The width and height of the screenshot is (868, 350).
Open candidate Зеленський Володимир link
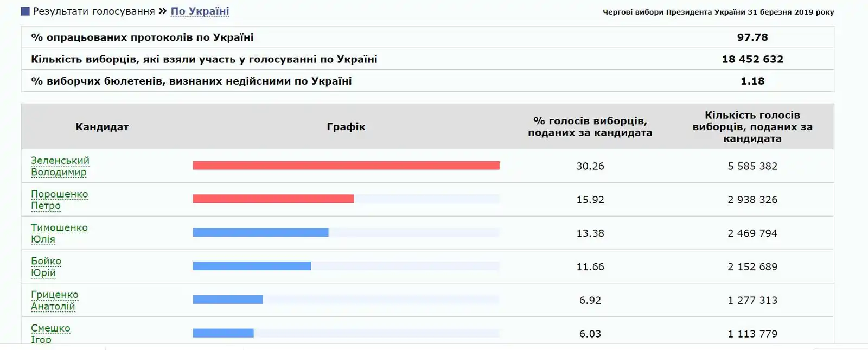pos(60,166)
